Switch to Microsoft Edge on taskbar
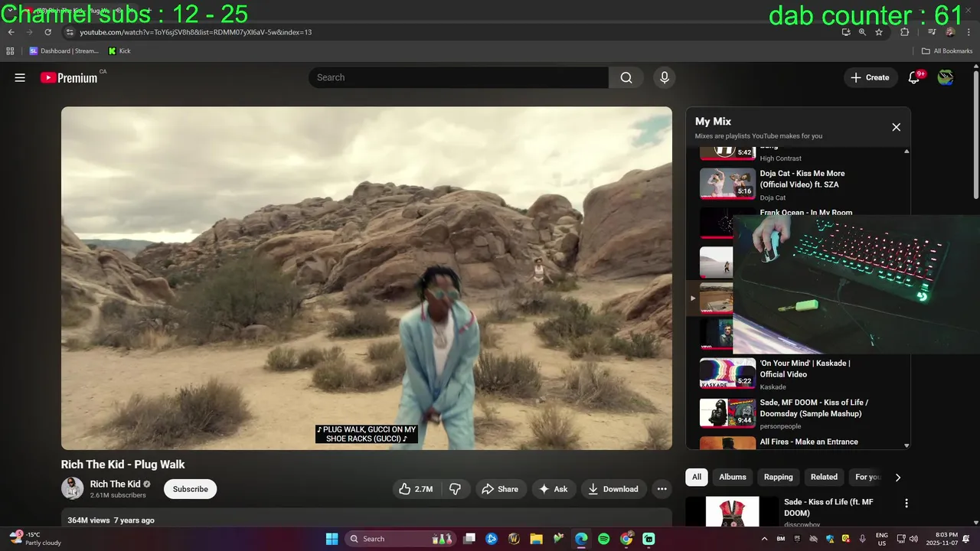980x551 pixels. (x=581, y=539)
